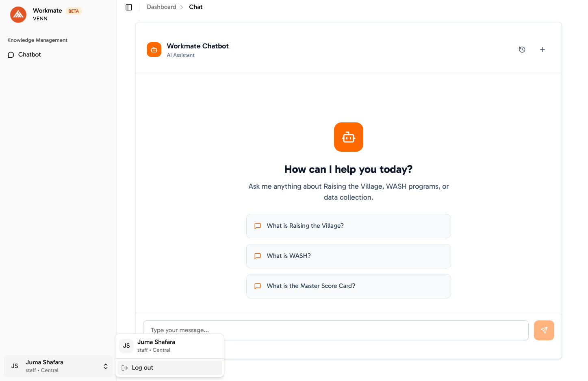Click the send message paper-plane button
Screen dimensions: 588x381
[x=544, y=330]
